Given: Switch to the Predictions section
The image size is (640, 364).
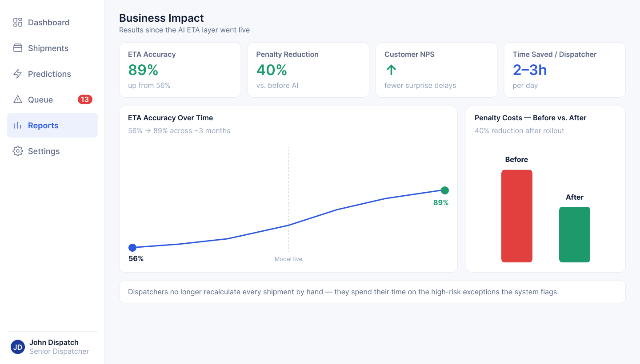Looking at the screenshot, I should click(52, 74).
